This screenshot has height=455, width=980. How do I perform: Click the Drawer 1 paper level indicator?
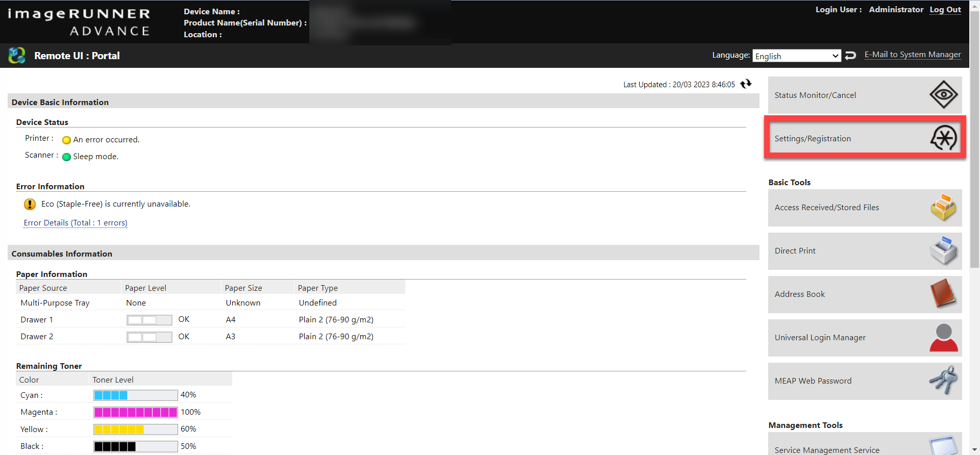(x=149, y=320)
